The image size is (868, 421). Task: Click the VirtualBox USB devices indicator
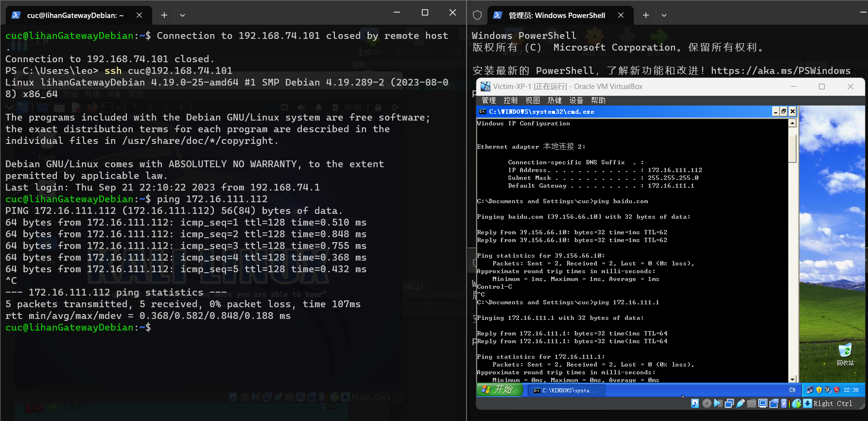741,403
